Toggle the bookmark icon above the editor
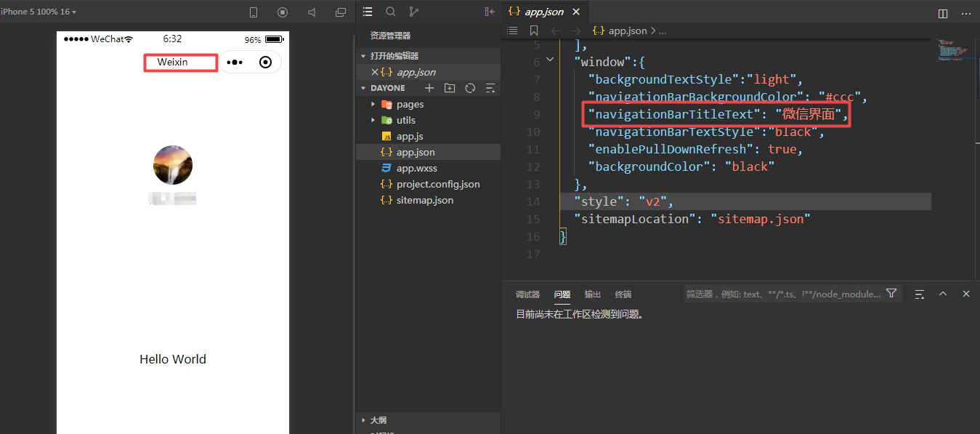Image resolution: width=980 pixels, height=434 pixels. coord(534,31)
